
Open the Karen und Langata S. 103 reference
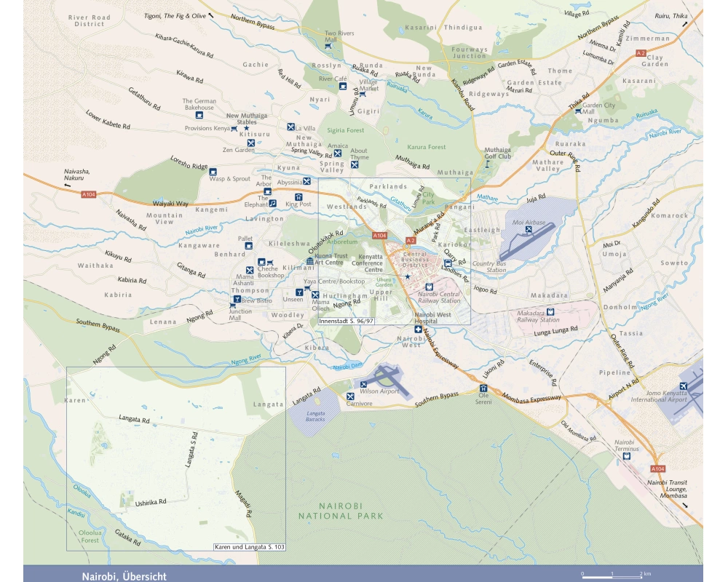click(250, 546)
